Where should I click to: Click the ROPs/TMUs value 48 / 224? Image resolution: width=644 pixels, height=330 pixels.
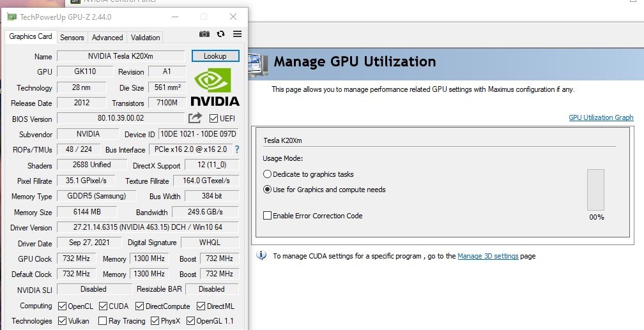click(x=79, y=149)
